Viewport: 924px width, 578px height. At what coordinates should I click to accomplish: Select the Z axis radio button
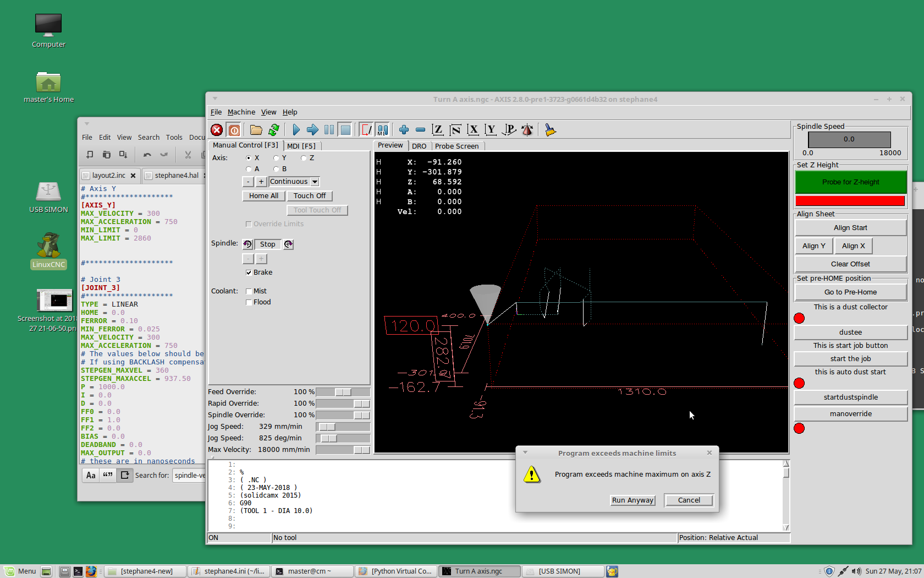[x=304, y=158]
